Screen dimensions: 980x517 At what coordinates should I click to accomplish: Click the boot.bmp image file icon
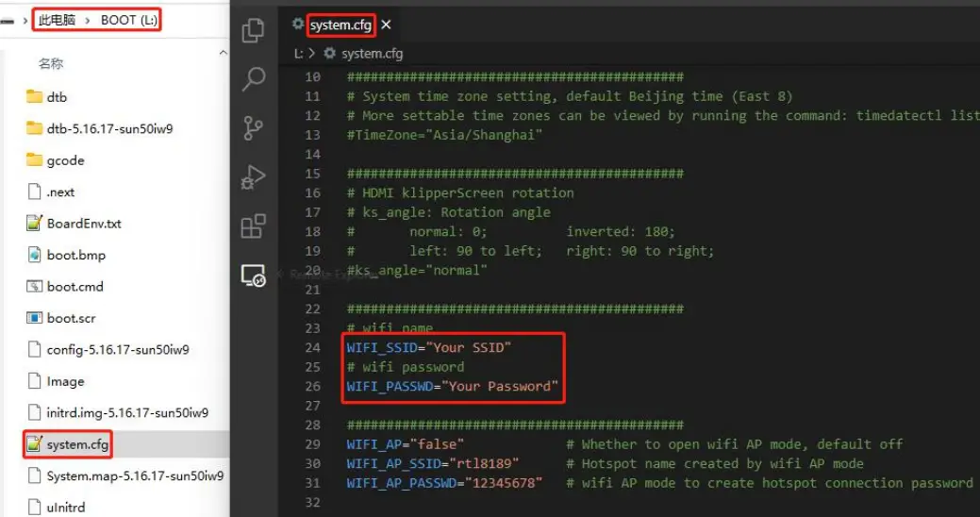click(x=34, y=255)
